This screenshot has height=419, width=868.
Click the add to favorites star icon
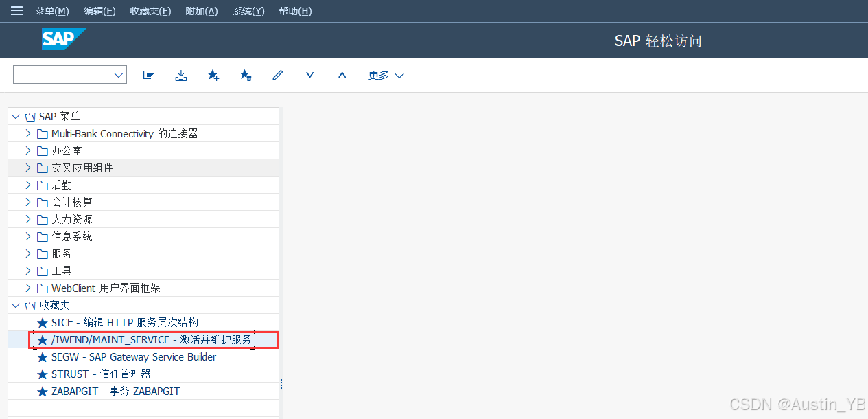(213, 76)
